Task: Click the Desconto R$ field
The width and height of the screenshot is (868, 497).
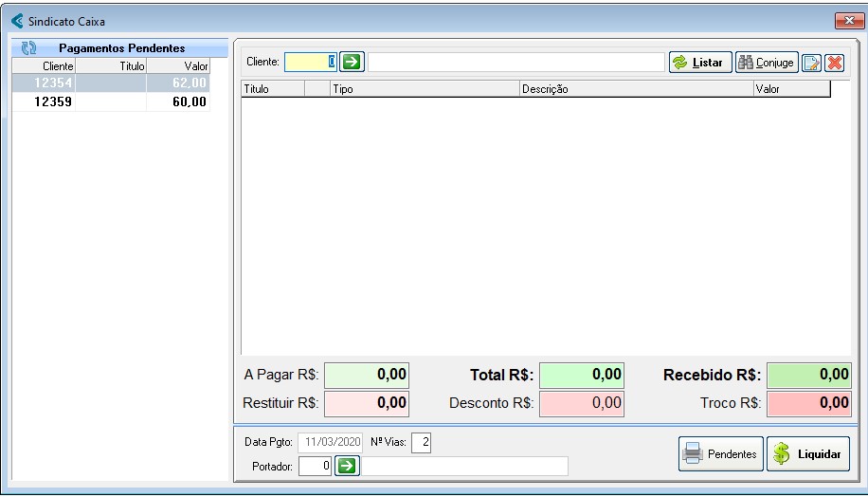Action: pos(582,403)
